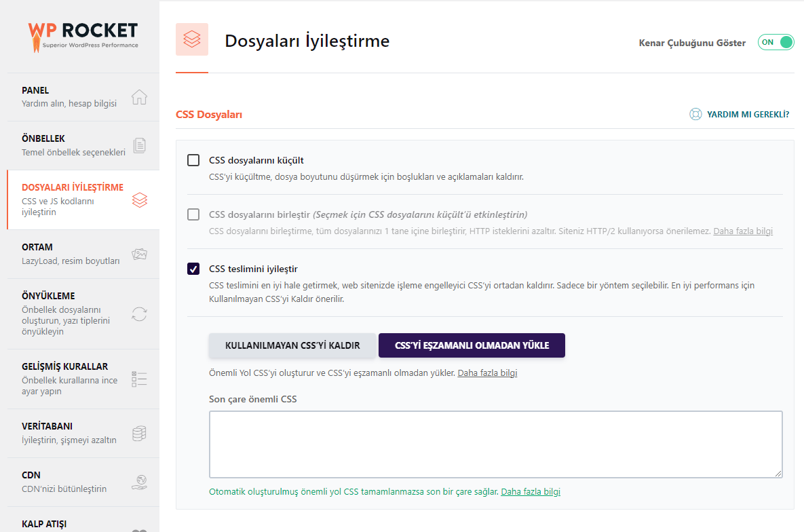Image resolution: width=804 pixels, height=532 pixels.
Task: Click the WP Rocket logo
Action: pyautogui.click(x=83, y=36)
